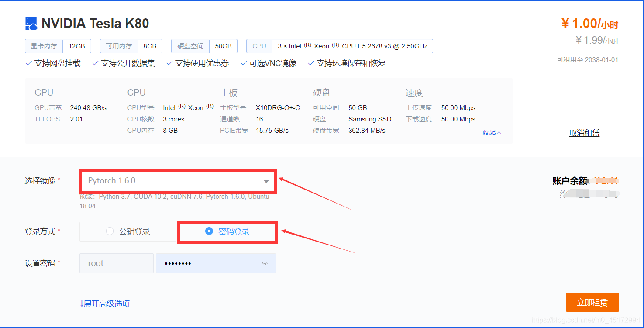
Task: Expand advanced options via 展开高级选项
Action: pos(105,304)
